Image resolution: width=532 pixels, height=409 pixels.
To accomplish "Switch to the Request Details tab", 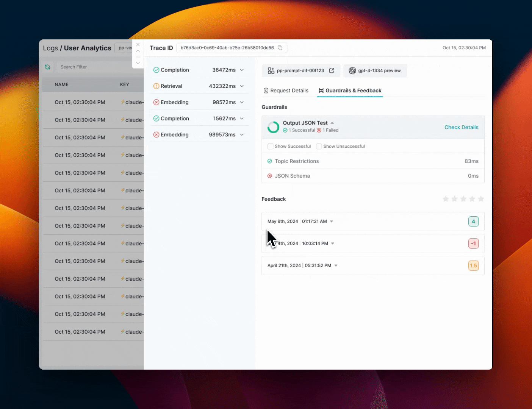I will click(286, 91).
